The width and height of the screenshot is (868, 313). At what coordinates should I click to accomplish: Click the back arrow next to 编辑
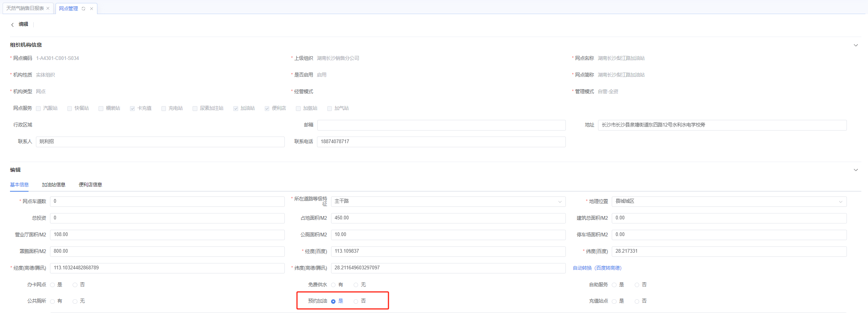click(12, 25)
